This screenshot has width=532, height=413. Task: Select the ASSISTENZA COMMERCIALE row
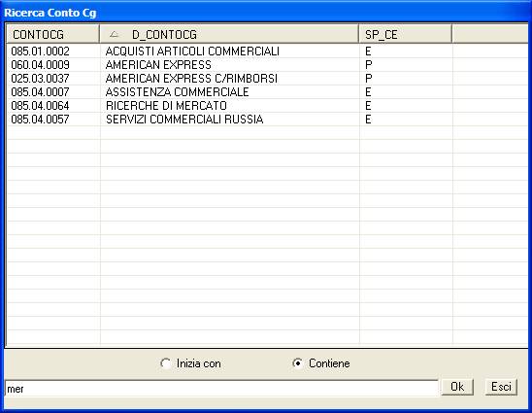(x=267, y=92)
